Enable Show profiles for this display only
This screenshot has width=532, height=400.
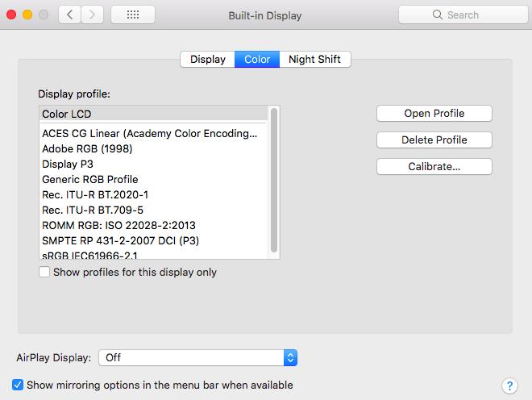pyautogui.click(x=44, y=273)
